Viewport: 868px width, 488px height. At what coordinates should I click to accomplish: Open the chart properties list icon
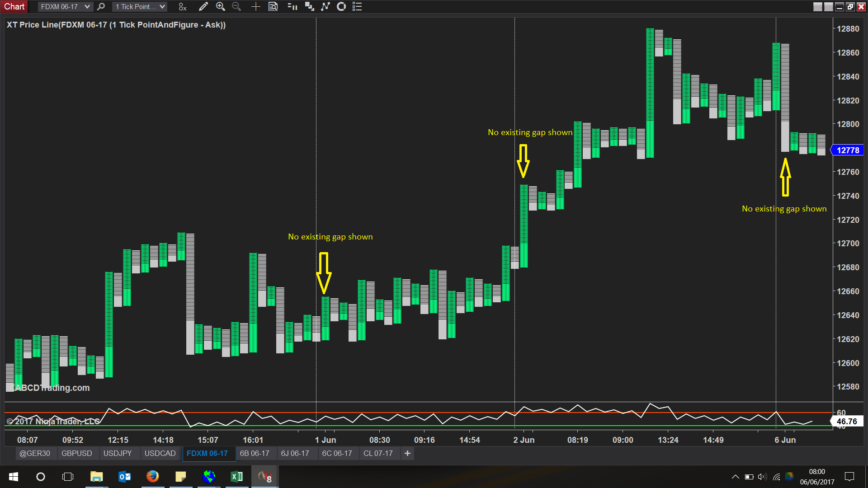click(x=357, y=7)
